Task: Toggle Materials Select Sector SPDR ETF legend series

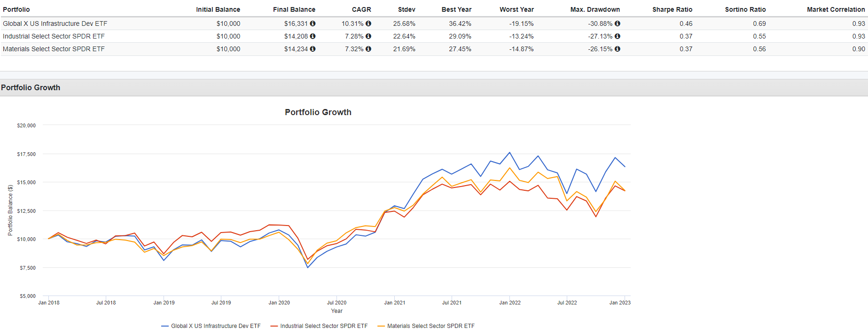Action: coord(430,326)
